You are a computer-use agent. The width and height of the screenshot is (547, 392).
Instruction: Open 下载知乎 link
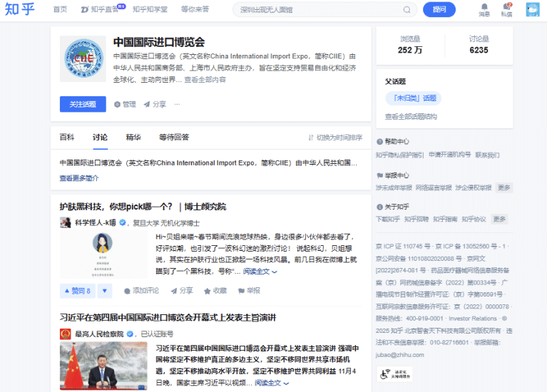pos(387,219)
